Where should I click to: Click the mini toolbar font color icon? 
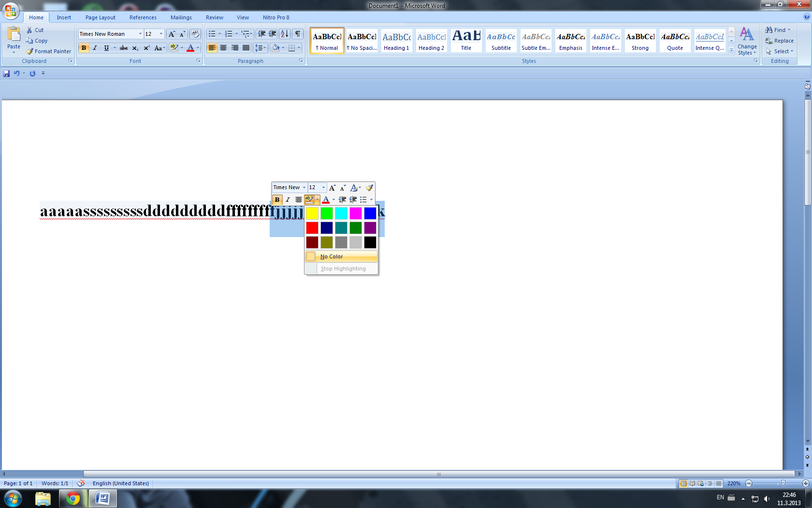tap(326, 200)
